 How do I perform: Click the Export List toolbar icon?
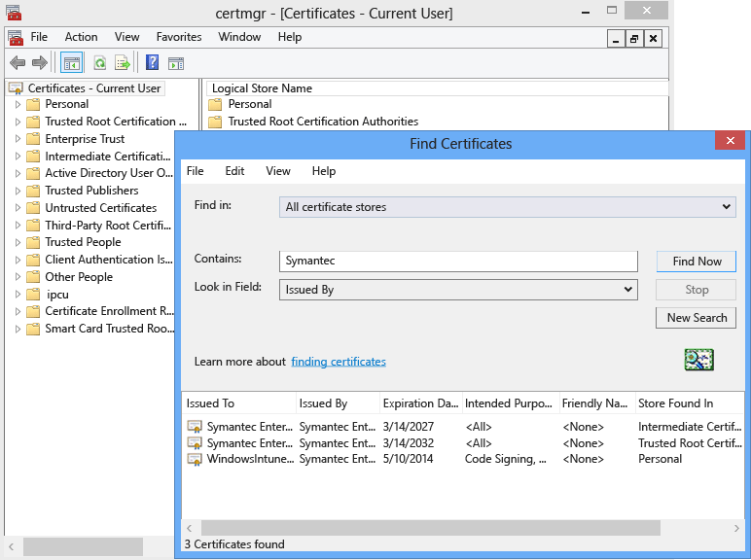[123, 62]
